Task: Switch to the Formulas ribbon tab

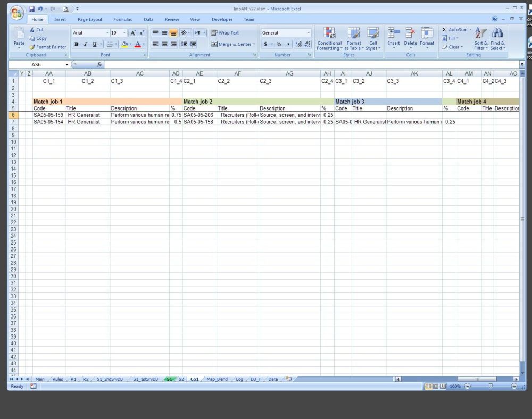Action: tap(122, 20)
